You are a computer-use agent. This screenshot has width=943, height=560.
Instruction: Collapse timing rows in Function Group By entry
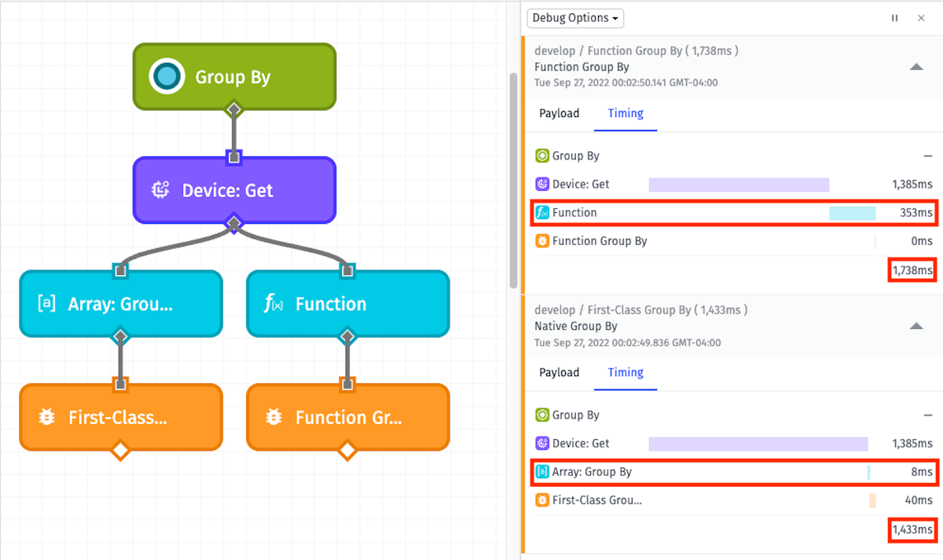927,156
